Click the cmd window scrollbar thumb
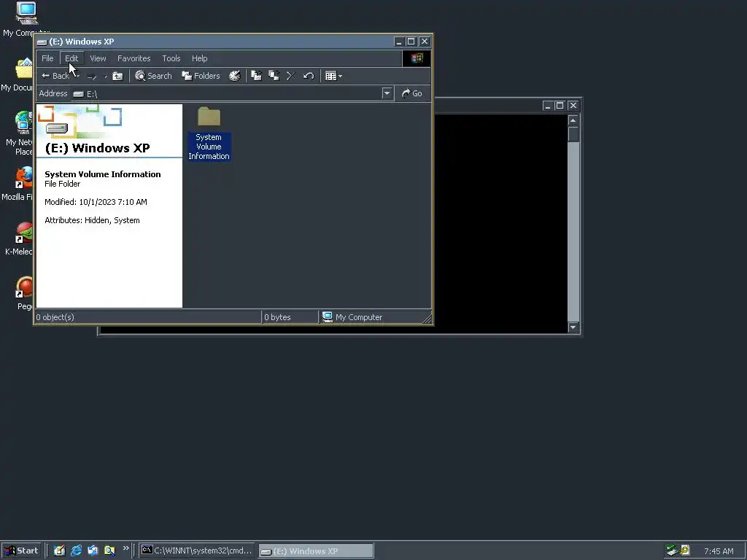This screenshot has width=747, height=560. (573, 134)
